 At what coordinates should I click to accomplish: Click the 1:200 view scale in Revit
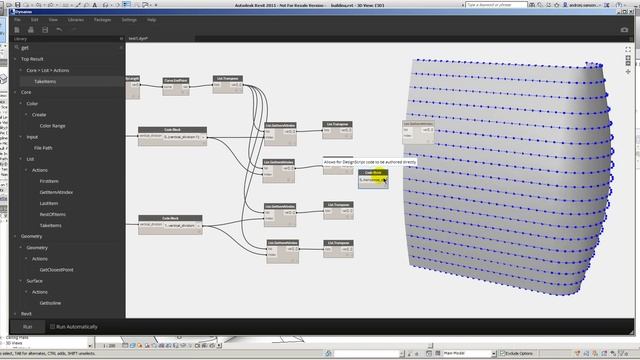(x=109, y=345)
